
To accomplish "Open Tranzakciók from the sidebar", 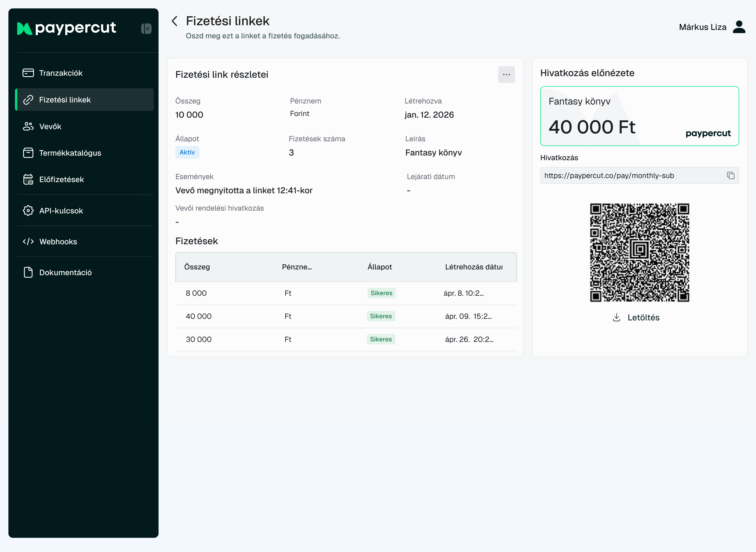I will [x=85, y=73].
